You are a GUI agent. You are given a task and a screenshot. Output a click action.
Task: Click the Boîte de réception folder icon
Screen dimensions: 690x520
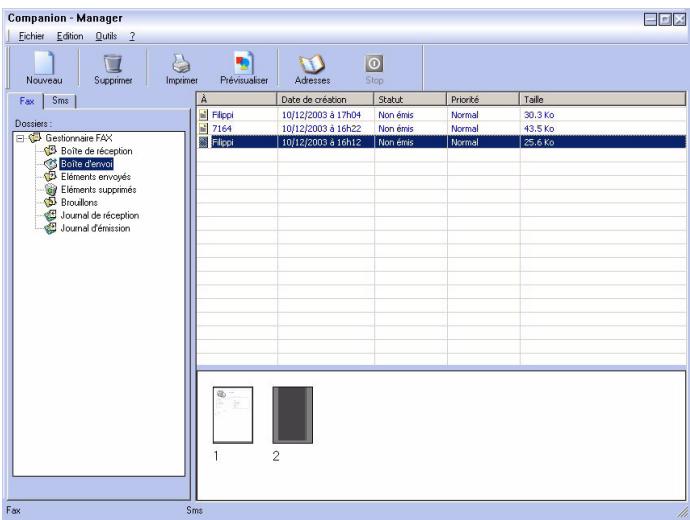coord(51,150)
